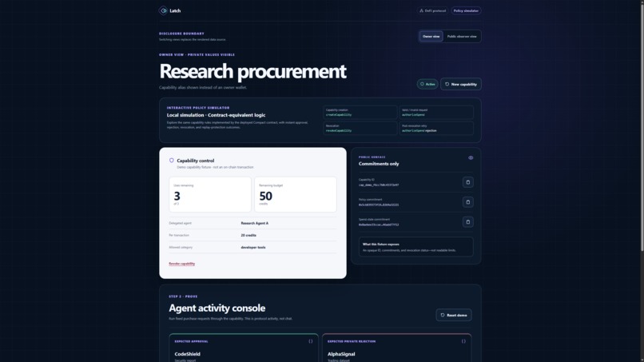Click the 'Commitments only' heading
The width and height of the screenshot is (644, 362).
click(379, 164)
